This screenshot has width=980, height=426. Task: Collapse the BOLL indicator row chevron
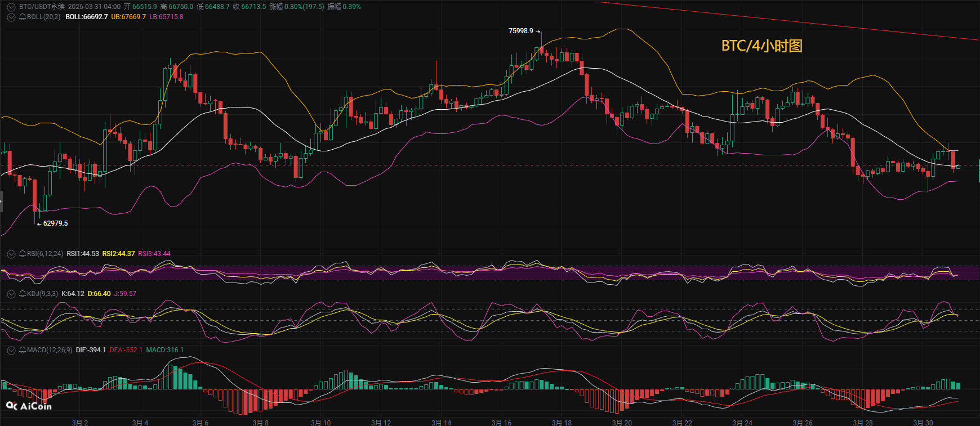click(x=11, y=17)
